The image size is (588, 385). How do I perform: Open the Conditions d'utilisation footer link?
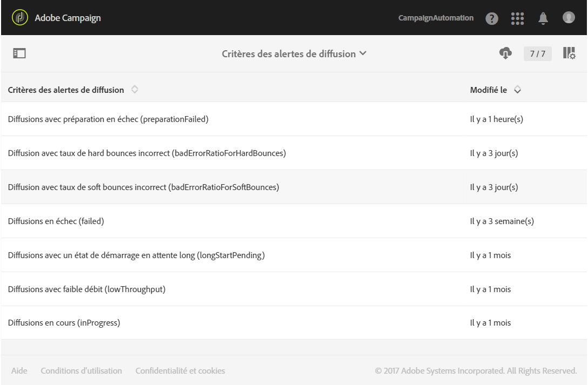(x=81, y=371)
